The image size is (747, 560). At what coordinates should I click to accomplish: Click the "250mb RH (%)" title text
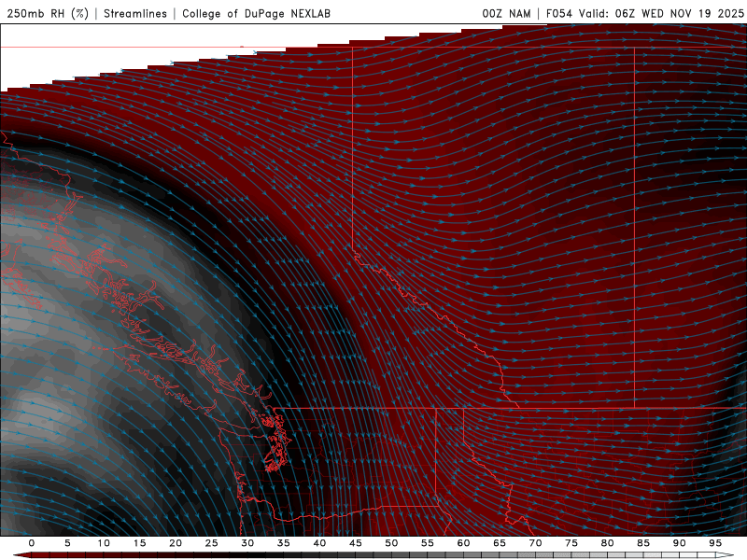pyautogui.click(x=48, y=13)
